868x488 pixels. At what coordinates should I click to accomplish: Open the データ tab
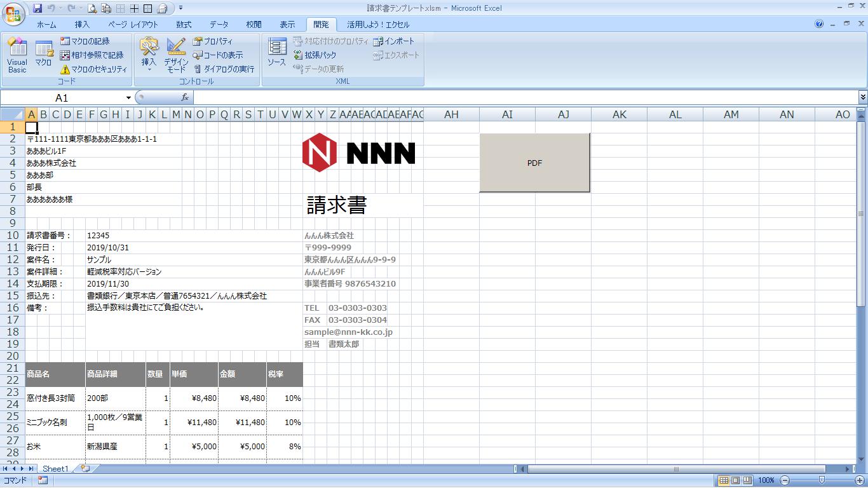pyautogui.click(x=219, y=24)
